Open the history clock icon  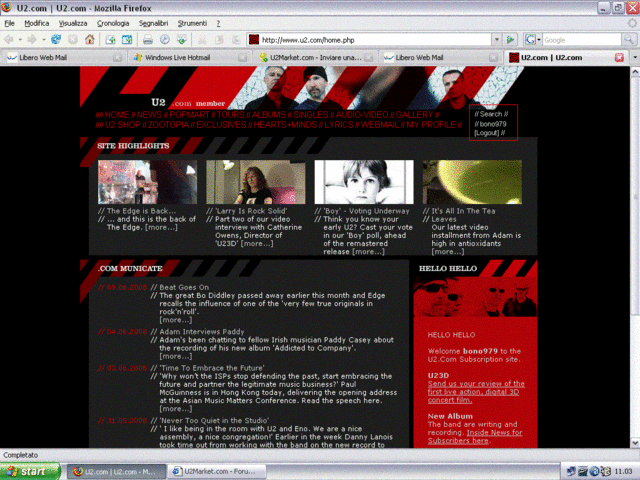[164, 40]
